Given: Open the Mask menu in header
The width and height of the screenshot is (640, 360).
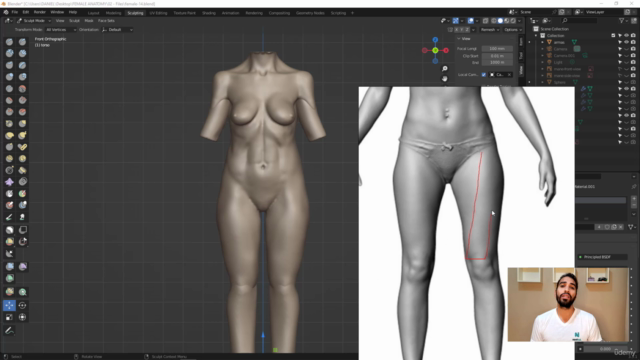Looking at the screenshot, I should click(89, 21).
